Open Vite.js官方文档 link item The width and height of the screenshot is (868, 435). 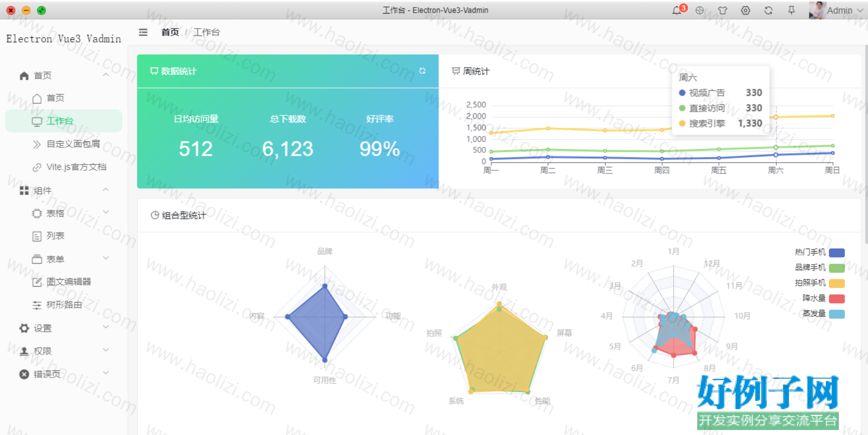click(x=64, y=167)
